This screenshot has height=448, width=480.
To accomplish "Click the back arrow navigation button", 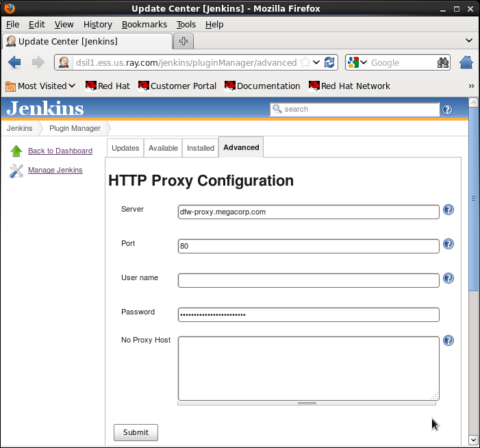I will click(x=14, y=62).
